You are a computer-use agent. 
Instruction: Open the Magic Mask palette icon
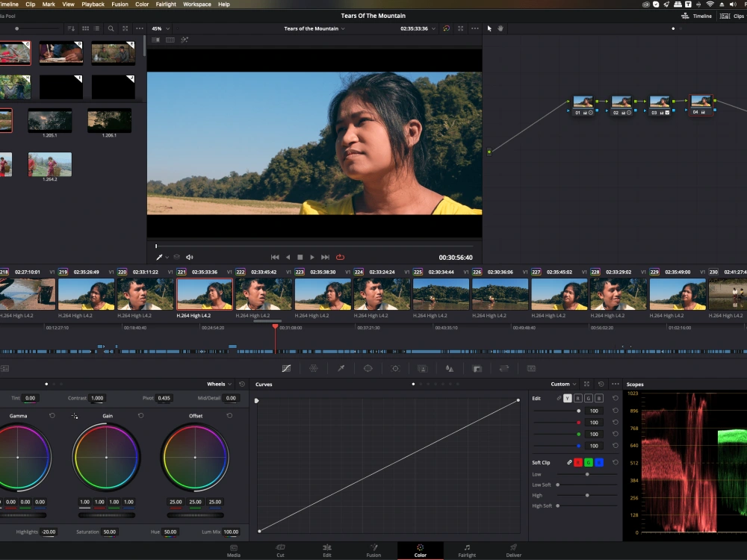(x=423, y=368)
